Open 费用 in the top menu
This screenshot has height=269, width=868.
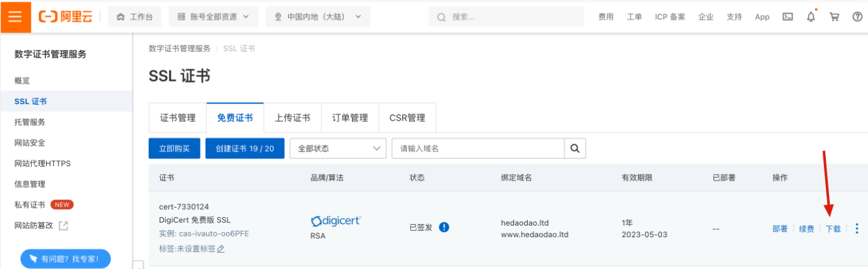(605, 17)
